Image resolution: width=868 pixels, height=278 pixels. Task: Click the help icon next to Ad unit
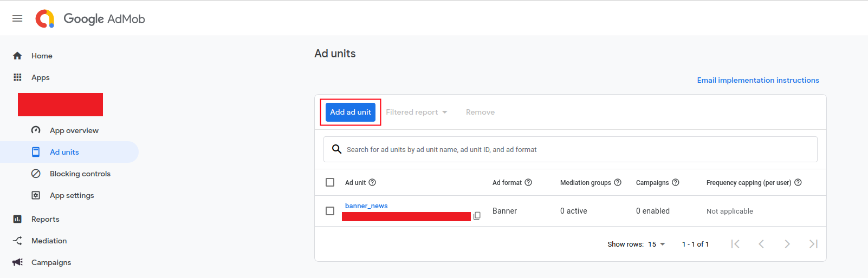[372, 183]
